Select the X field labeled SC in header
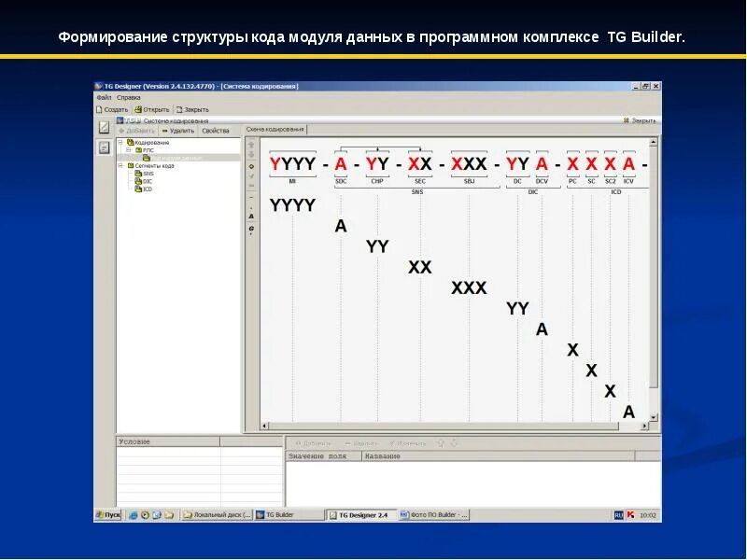This screenshot has height=560, width=747. coord(591,164)
